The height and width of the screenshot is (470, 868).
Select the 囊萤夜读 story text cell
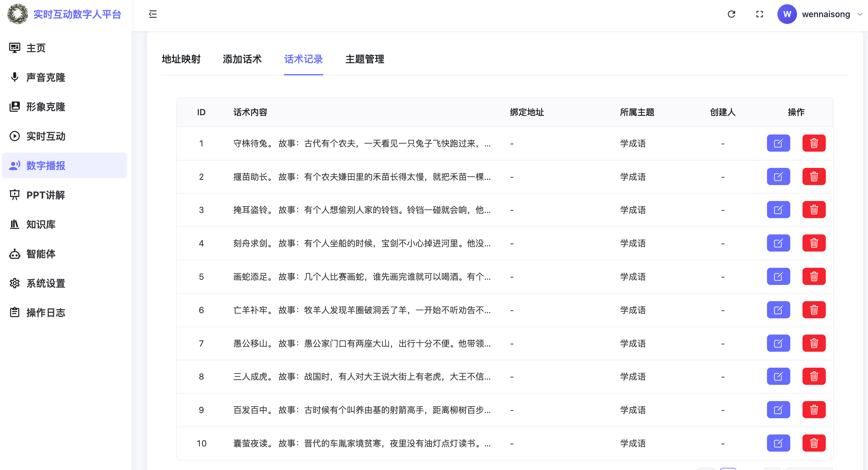(362, 443)
